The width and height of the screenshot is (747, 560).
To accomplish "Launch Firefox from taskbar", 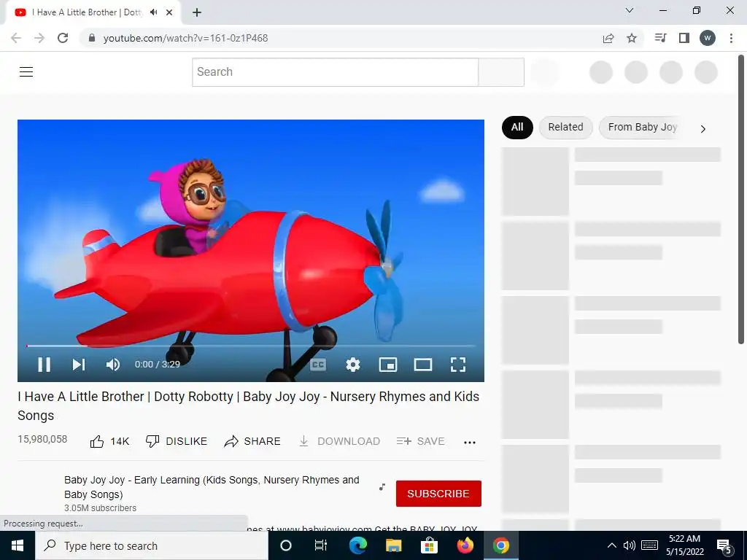I will [x=465, y=545].
